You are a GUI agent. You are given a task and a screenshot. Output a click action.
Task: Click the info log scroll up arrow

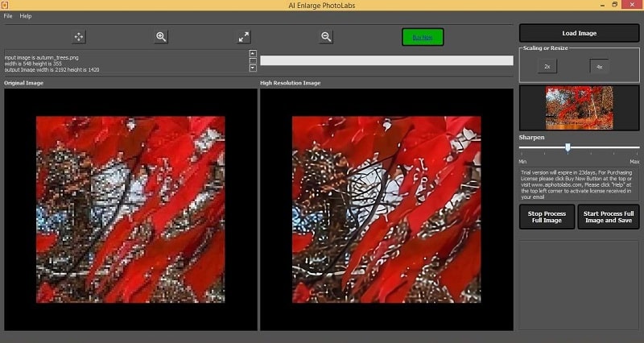click(x=253, y=53)
